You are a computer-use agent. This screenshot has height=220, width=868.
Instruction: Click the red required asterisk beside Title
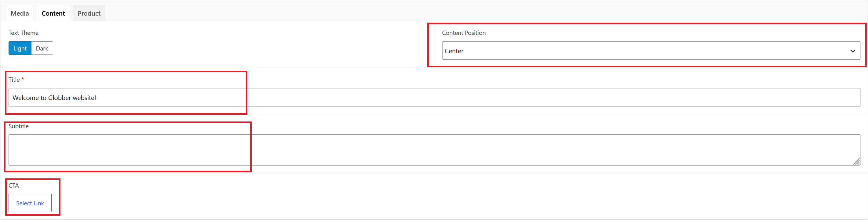tap(23, 79)
